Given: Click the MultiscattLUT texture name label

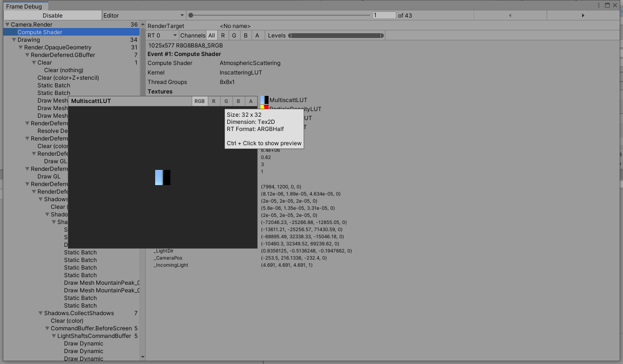Looking at the screenshot, I should click(x=288, y=100).
